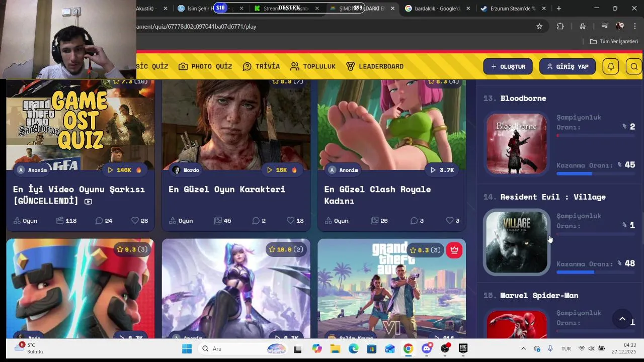This screenshot has height=362, width=644.
Task: Click the Bloodborne win rate bar
Action: [596, 173]
